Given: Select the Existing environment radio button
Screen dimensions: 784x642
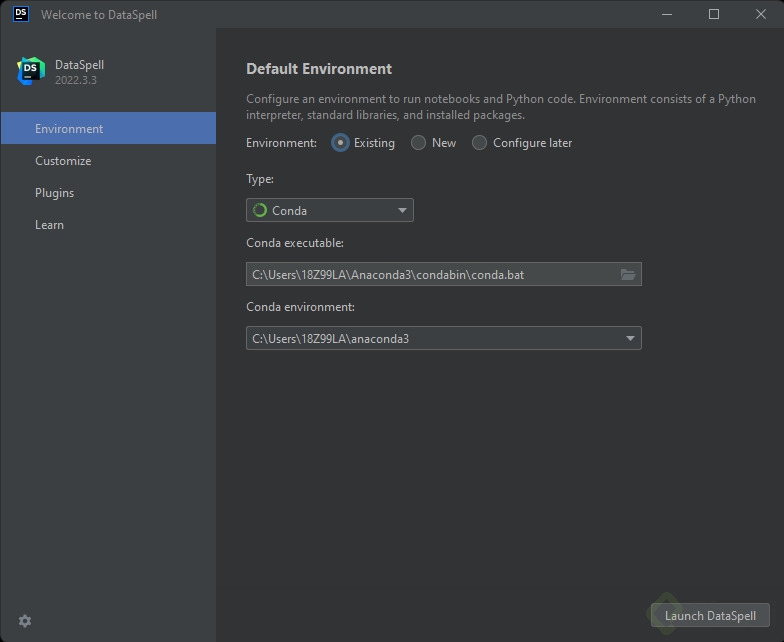Looking at the screenshot, I should pyautogui.click(x=340, y=143).
